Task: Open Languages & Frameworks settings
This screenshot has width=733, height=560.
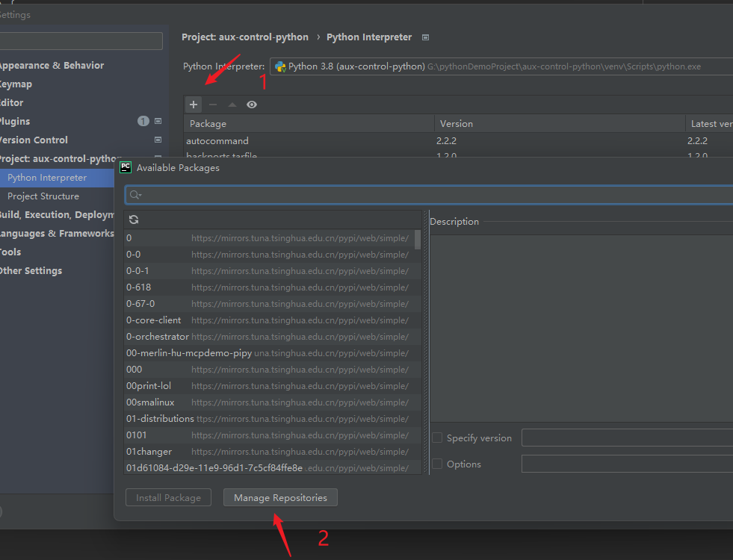Action: [x=57, y=234]
